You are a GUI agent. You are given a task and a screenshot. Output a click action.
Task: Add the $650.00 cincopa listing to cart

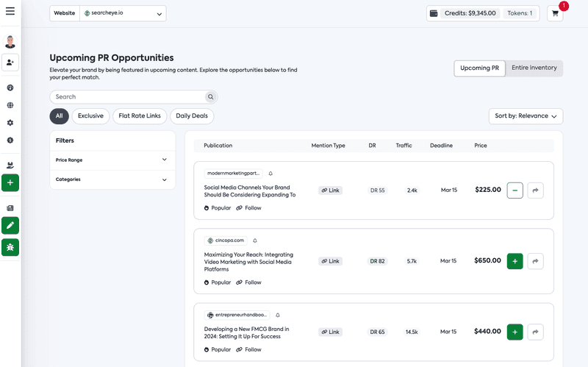pyautogui.click(x=515, y=261)
